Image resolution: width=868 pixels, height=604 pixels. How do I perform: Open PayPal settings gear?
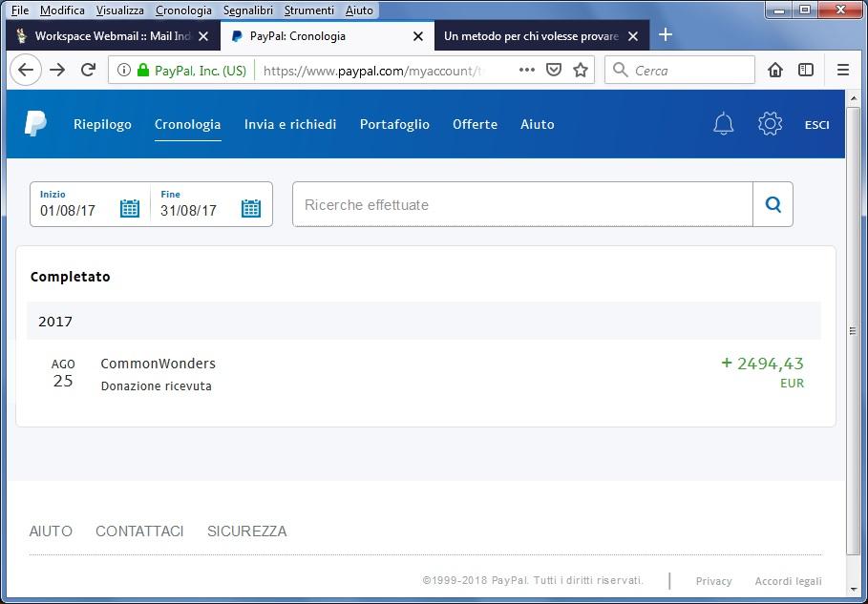pyautogui.click(x=770, y=123)
